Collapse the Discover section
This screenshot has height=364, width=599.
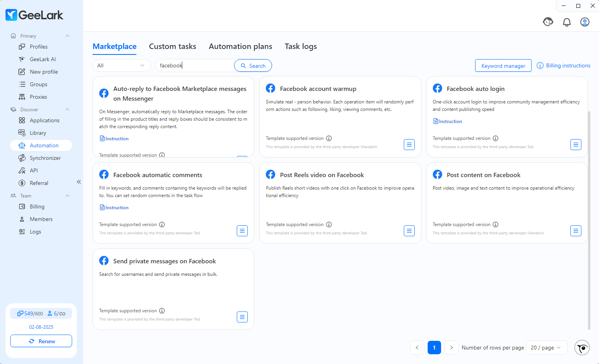click(67, 109)
